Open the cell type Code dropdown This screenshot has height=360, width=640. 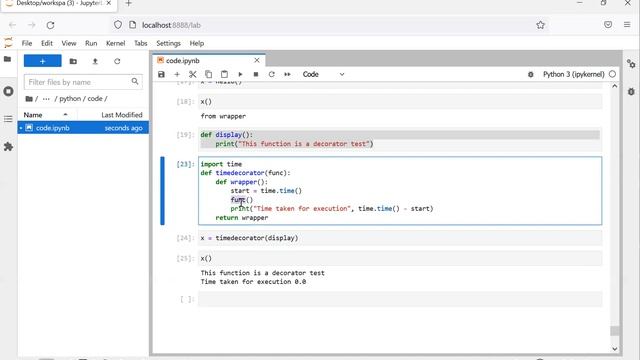pyautogui.click(x=323, y=74)
